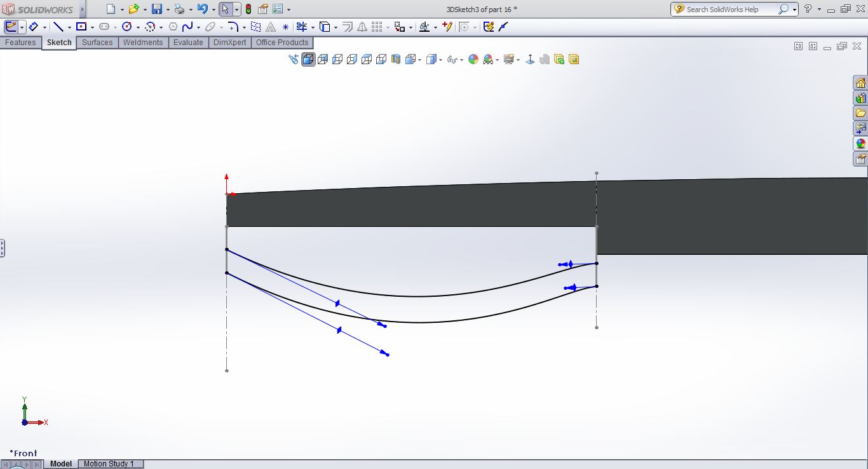868x469 pixels.
Task: Click the Smart Dimension tool
Action: (33, 27)
